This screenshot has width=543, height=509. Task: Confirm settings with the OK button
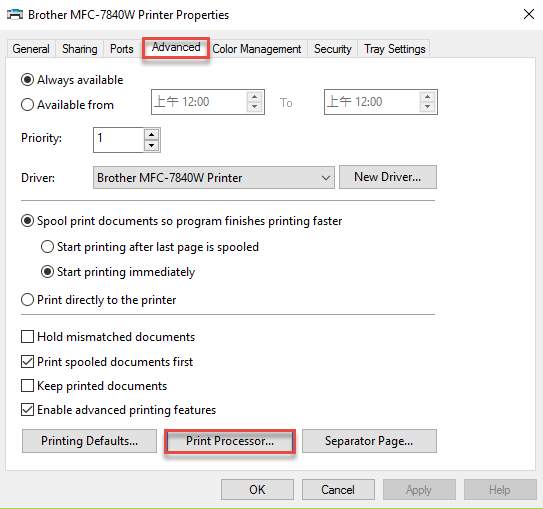coord(257,490)
